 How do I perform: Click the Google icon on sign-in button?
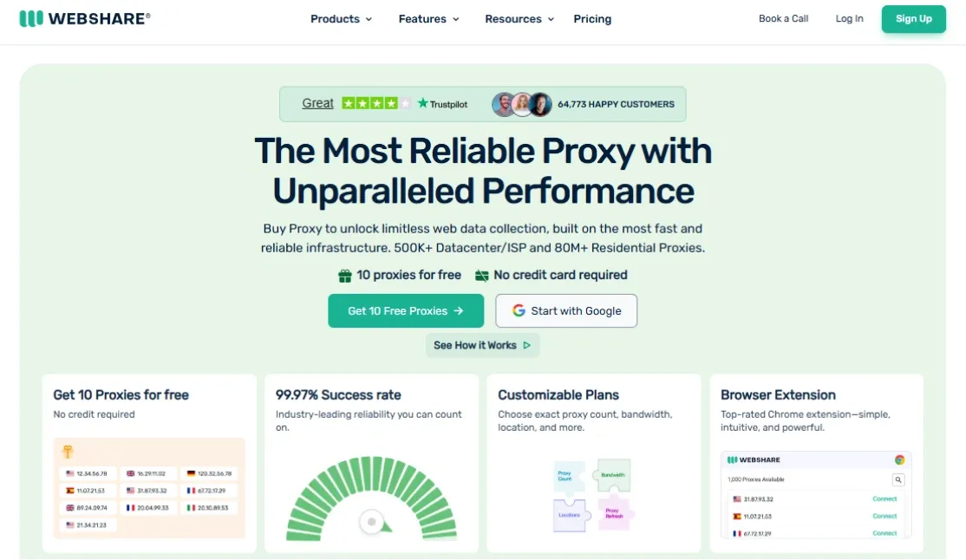pos(519,311)
